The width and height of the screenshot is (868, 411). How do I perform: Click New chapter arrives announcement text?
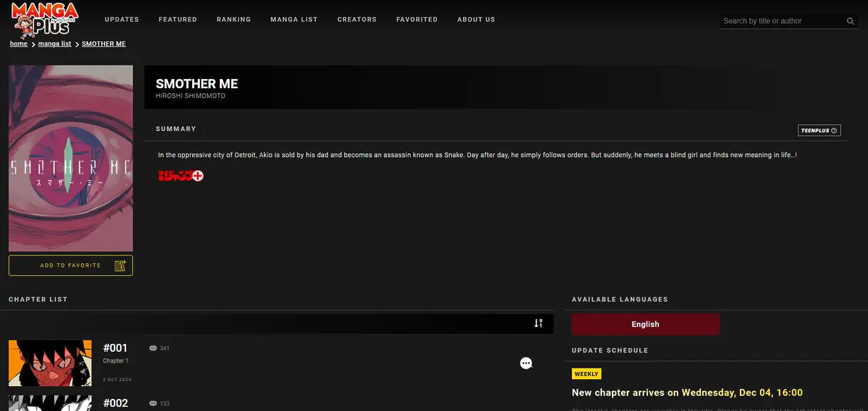pyautogui.click(x=687, y=393)
